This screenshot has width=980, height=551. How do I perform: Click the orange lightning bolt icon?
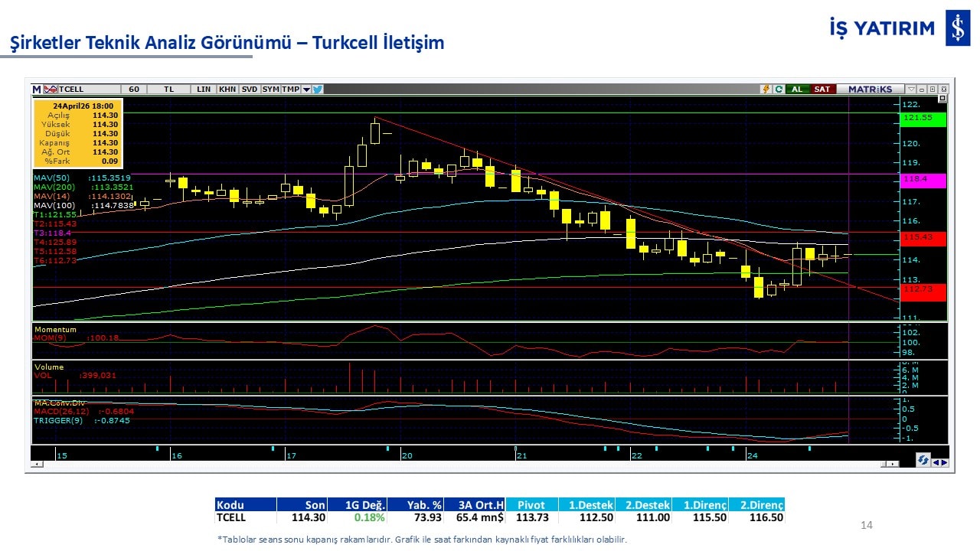(765, 90)
